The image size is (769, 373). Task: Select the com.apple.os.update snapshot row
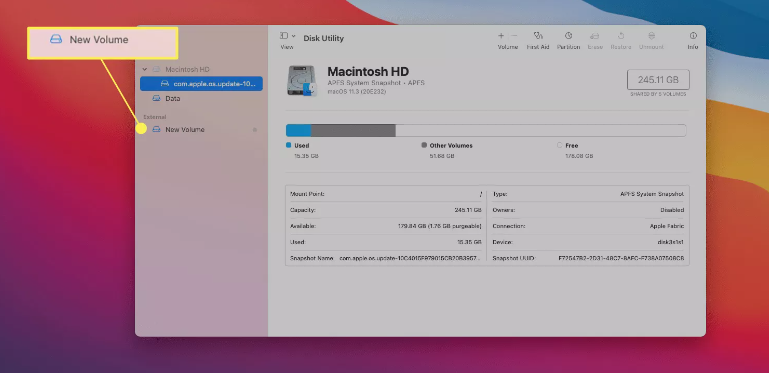[201, 84]
